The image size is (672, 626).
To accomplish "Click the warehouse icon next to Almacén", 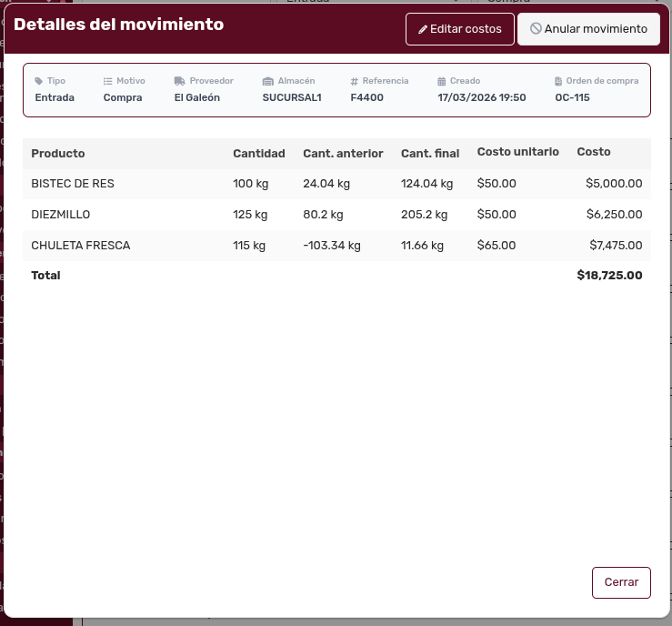I will [267, 81].
